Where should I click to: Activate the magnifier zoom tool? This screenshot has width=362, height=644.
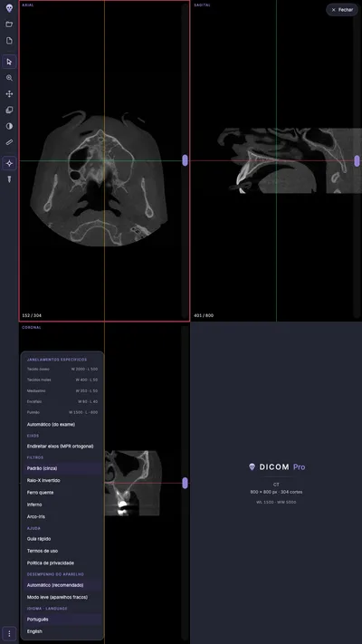tap(9, 78)
